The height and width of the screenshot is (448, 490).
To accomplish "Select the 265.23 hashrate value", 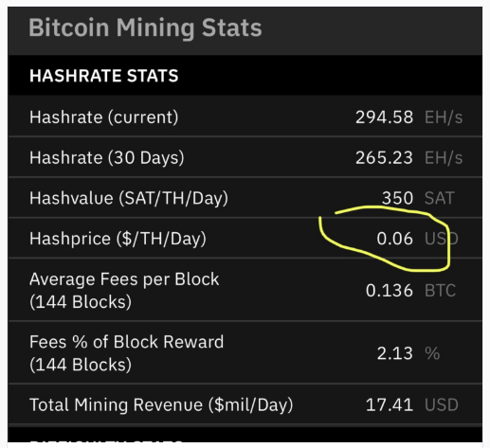I will click(x=384, y=157).
